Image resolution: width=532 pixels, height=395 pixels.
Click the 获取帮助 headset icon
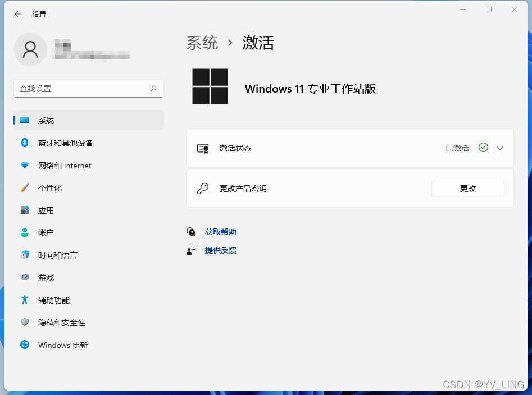click(x=191, y=232)
